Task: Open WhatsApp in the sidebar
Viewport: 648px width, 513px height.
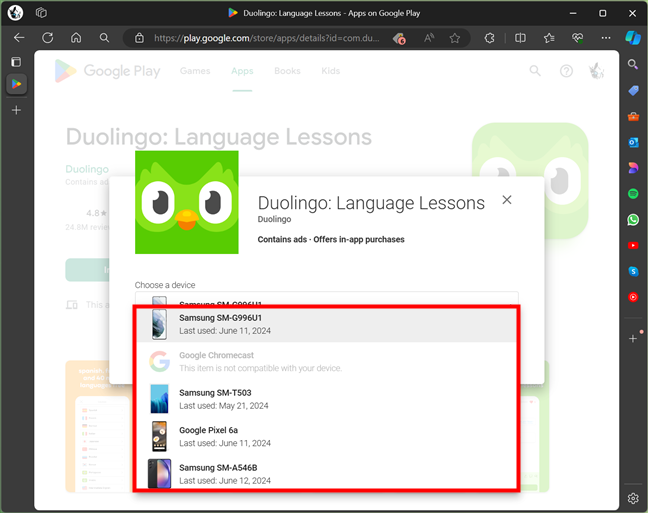Action: pyautogui.click(x=633, y=220)
